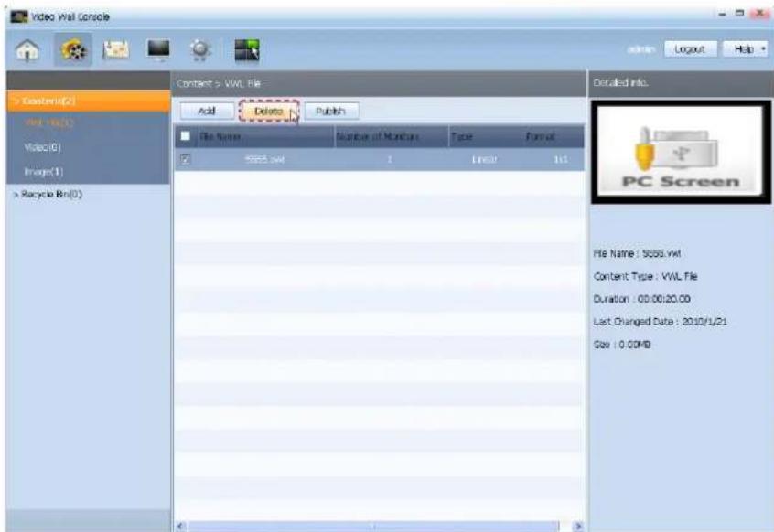Open the Monitor display icon

point(158,49)
